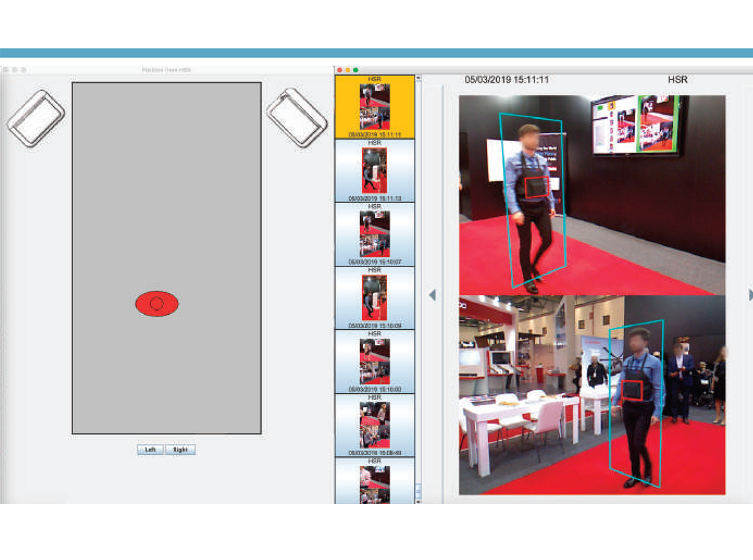The image size is (753, 560).
Task: Click the Left button below the map
Action: (151, 450)
